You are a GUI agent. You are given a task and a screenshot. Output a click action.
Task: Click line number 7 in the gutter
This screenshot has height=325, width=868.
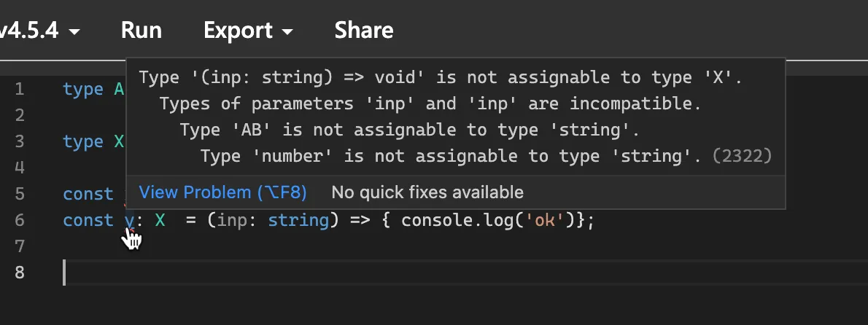[19, 246]
